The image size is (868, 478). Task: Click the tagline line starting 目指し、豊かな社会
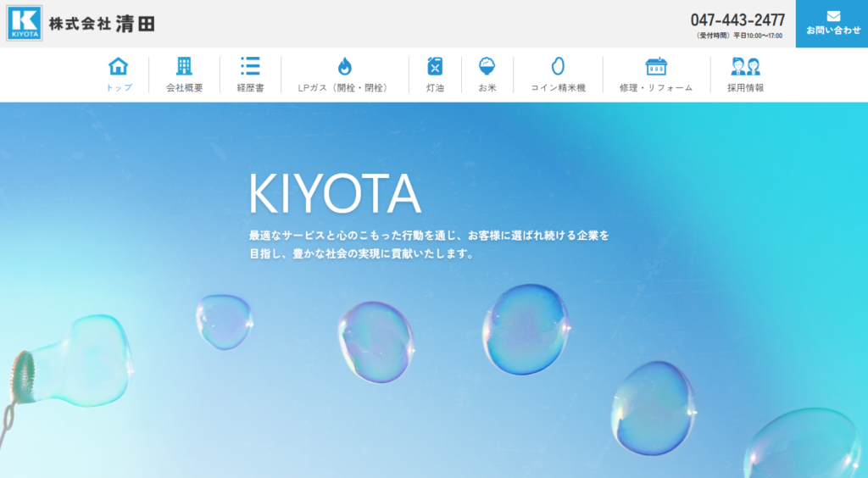tap(361, 254)
